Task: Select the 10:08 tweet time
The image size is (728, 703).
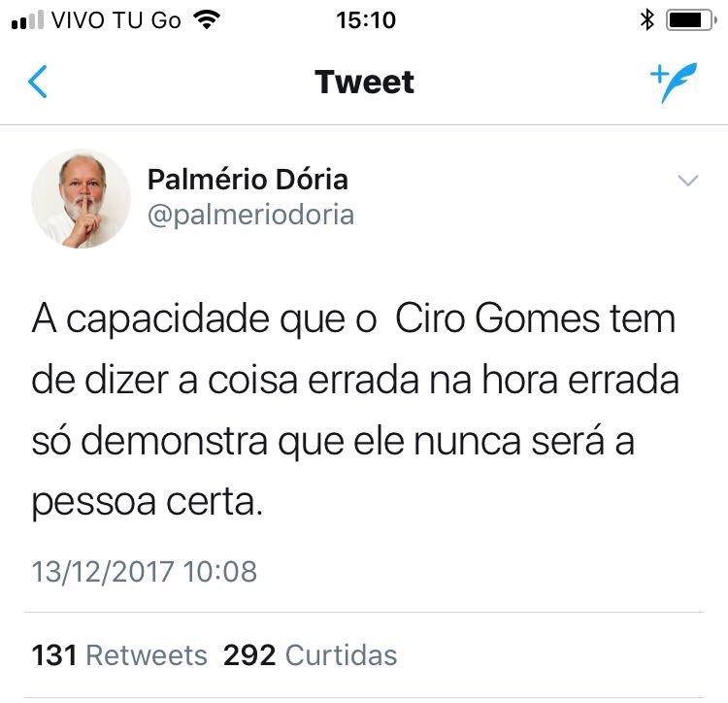Action: 219,571
